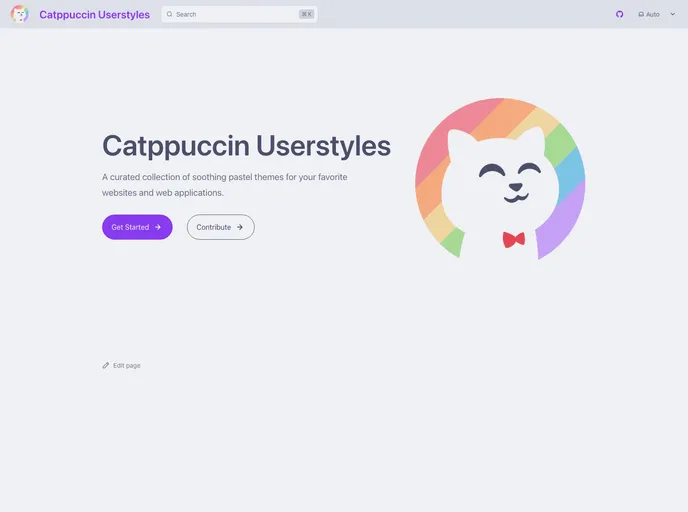The height and width of the screenshot is (512, 688).
Task: Expand the theme menu chevron arrow
Action: (x=673, y=14)
